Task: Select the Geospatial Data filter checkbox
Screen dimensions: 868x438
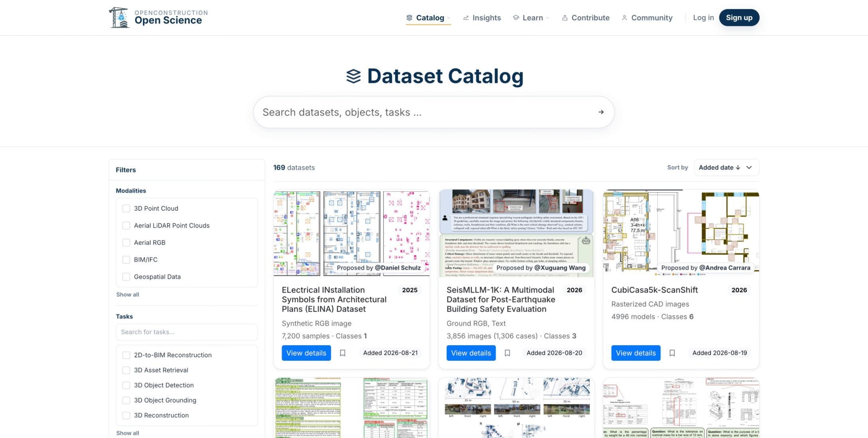Action: click(x=126, y=277)
